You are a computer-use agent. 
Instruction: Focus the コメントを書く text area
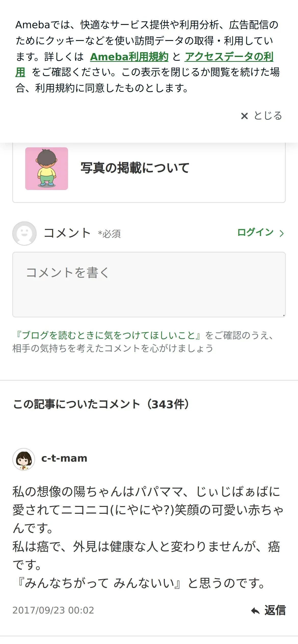(149, 285)
